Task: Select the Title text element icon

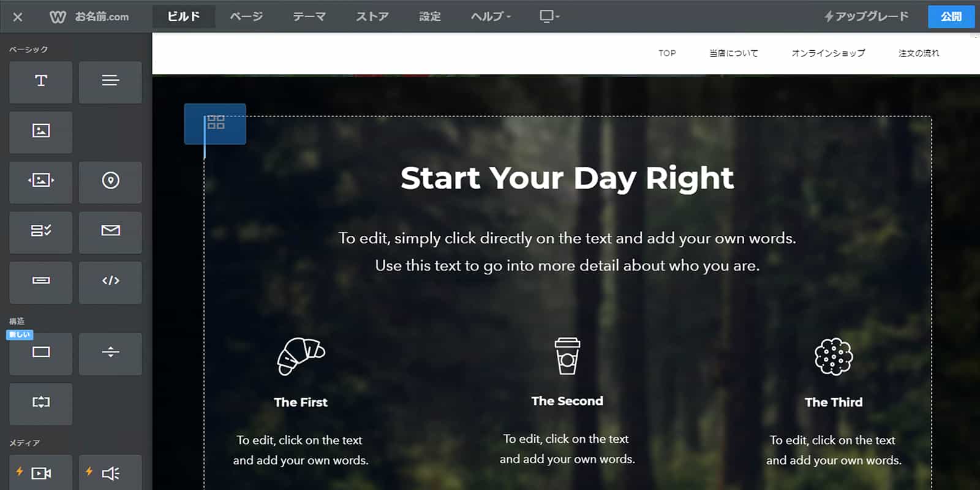Action: point(40,81)
